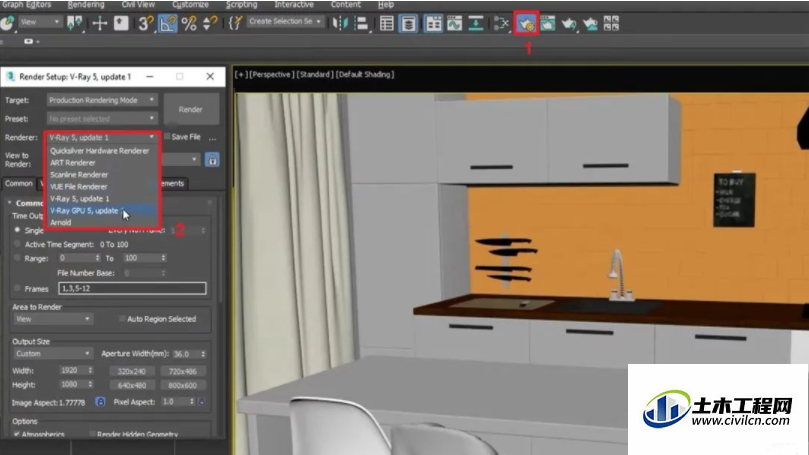Screen dimensions: 809x455
Task: Toggle View to Render lock icon
Action: (x=212, y=159)
